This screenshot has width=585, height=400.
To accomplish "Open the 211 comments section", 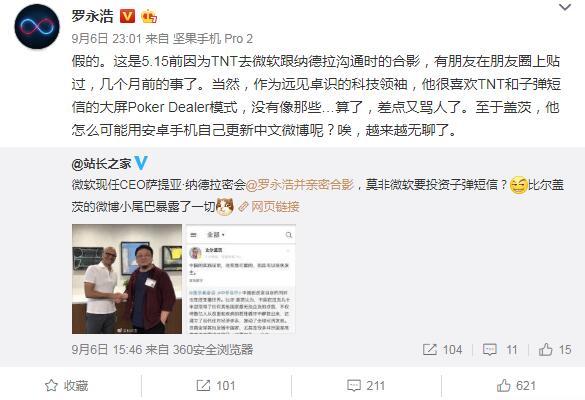I will point(366,385).
